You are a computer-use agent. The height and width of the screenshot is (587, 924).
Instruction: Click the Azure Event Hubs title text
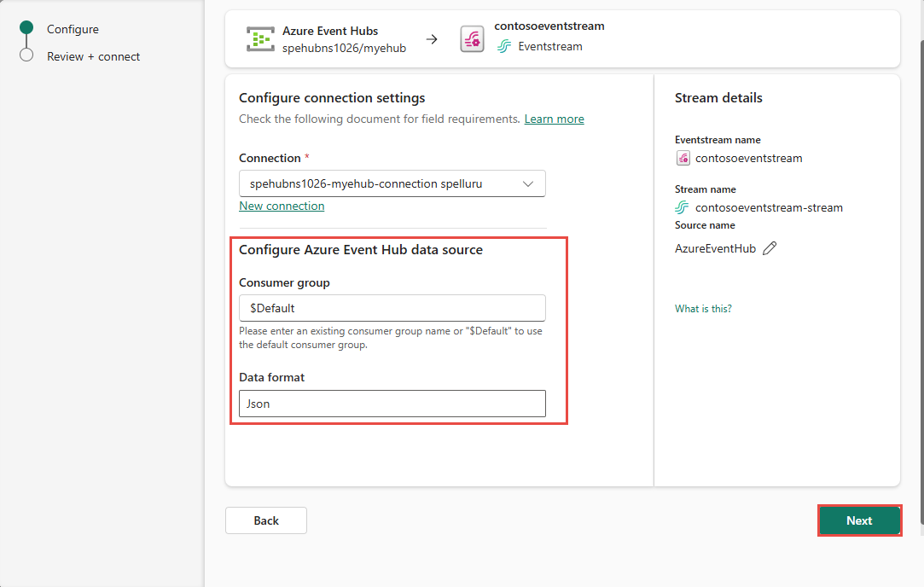tap(330, 31)
